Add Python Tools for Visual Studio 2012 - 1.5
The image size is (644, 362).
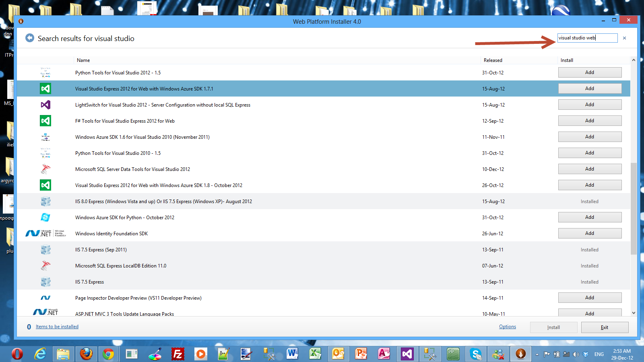[x=590, y=72]
